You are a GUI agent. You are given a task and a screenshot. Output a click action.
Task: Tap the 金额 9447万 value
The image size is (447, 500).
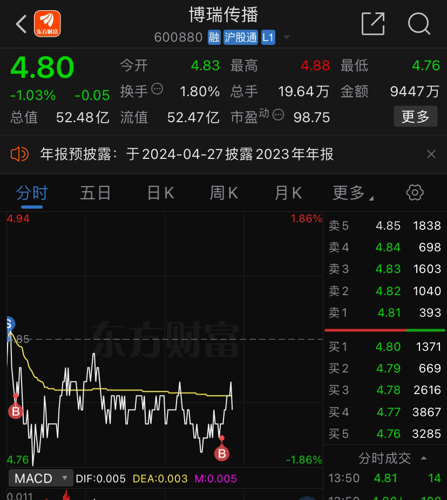click(x=415, y=91)
